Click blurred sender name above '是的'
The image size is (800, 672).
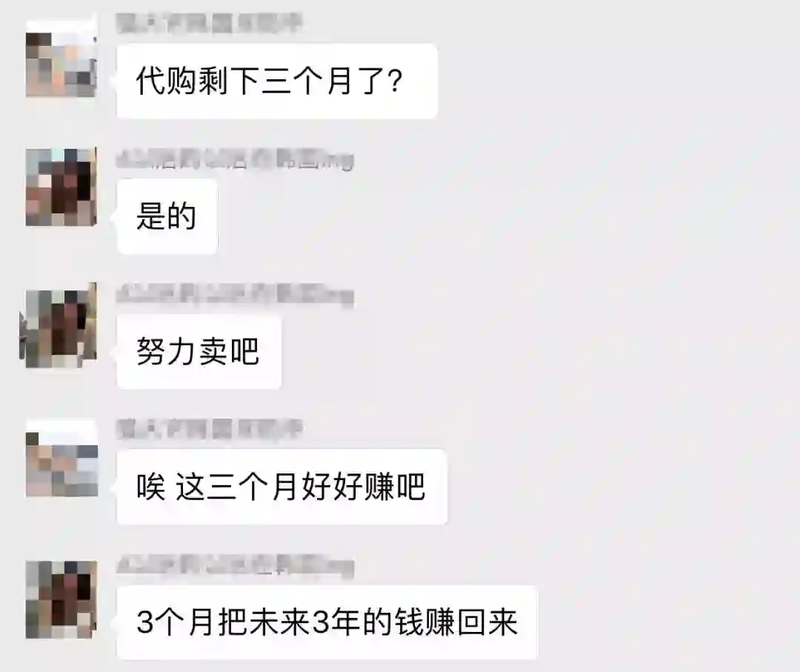(235, 159)
